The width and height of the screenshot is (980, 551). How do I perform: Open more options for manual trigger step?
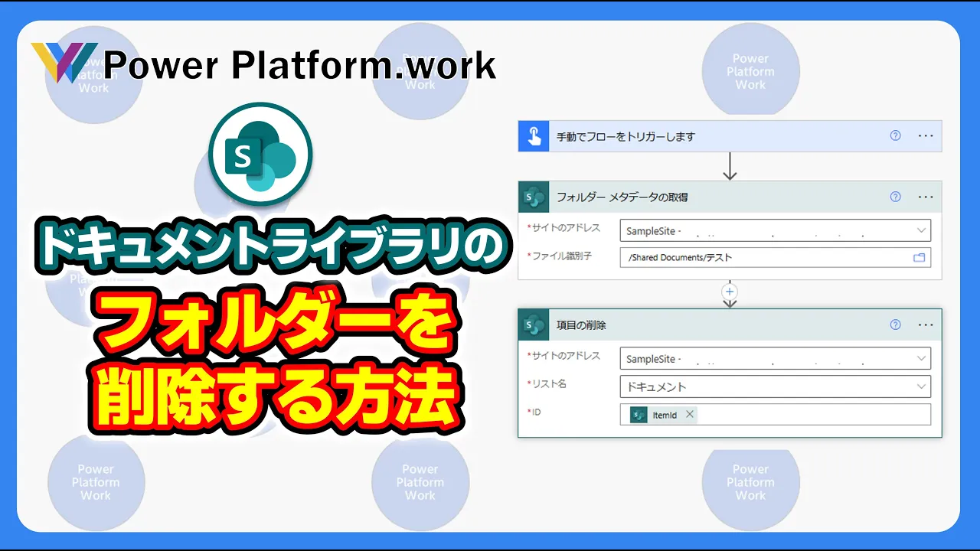pos(926,136)
